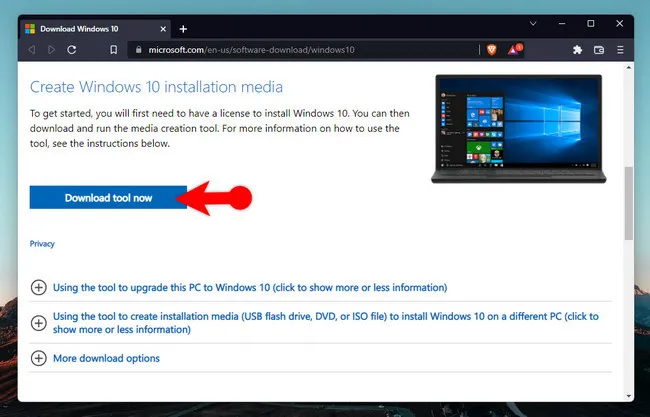Click the Windows 10 laptop image
The width and height of the screenshot is (650, 417).
pyautogui.click(x=519, y=129)
